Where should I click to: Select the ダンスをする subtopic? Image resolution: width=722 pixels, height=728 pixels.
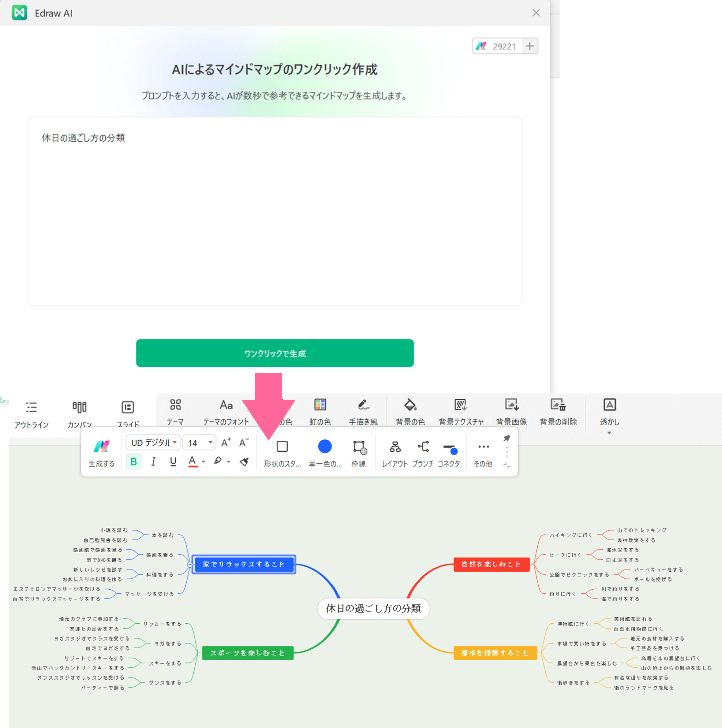click(x=165, y=683)
